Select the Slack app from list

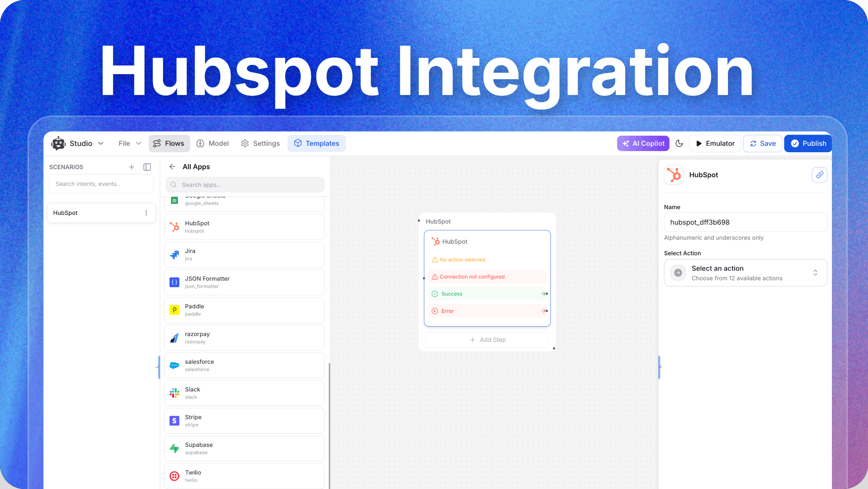[x=244, y=393]
